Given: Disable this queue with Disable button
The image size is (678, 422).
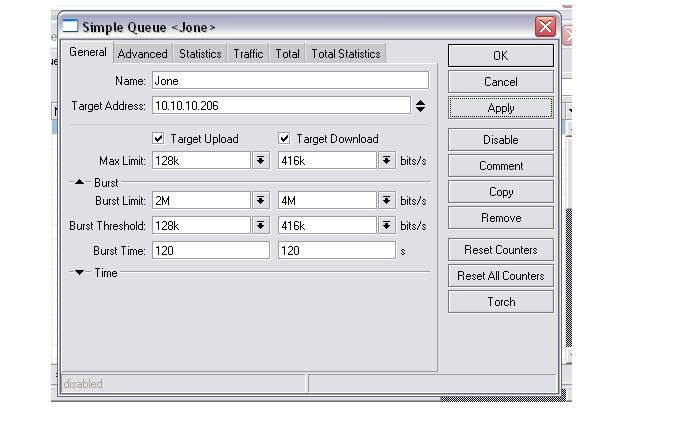Looking at the screenshot, I should coord(501,140).
